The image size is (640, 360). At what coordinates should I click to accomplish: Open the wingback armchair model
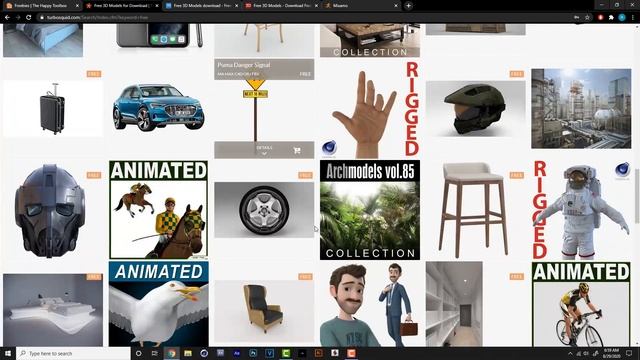(264, 311)
